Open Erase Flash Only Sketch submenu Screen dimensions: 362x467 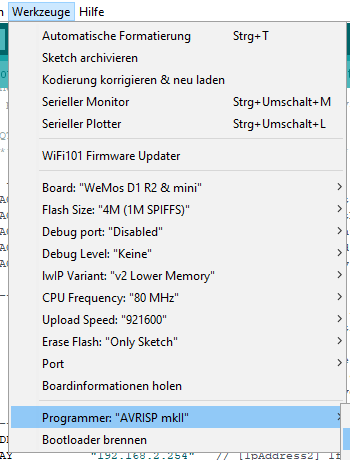point(177,342)
